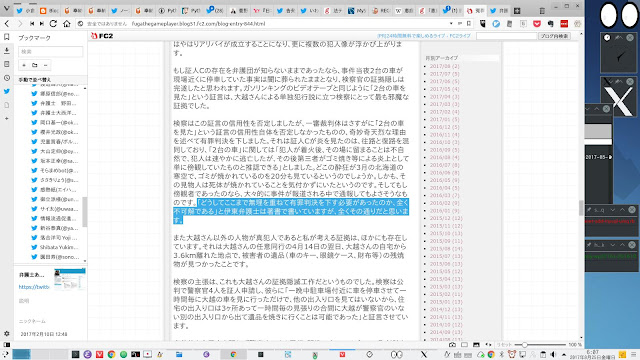The image size is (640, 360).
Task: Expand the address bar history dropdown
Action: [451, 24]
